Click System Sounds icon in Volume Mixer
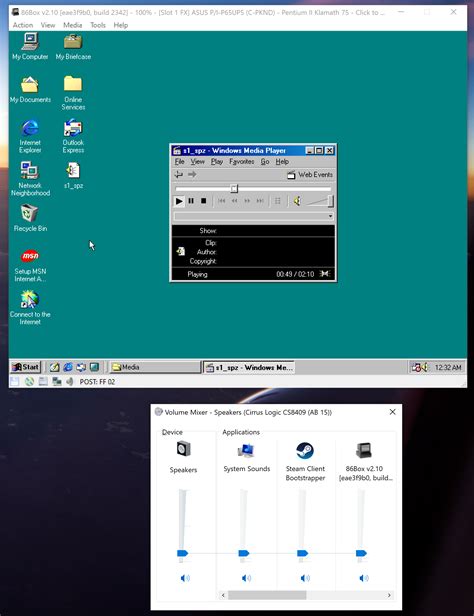This screenshot has width=474, height=616. (246, 450)
